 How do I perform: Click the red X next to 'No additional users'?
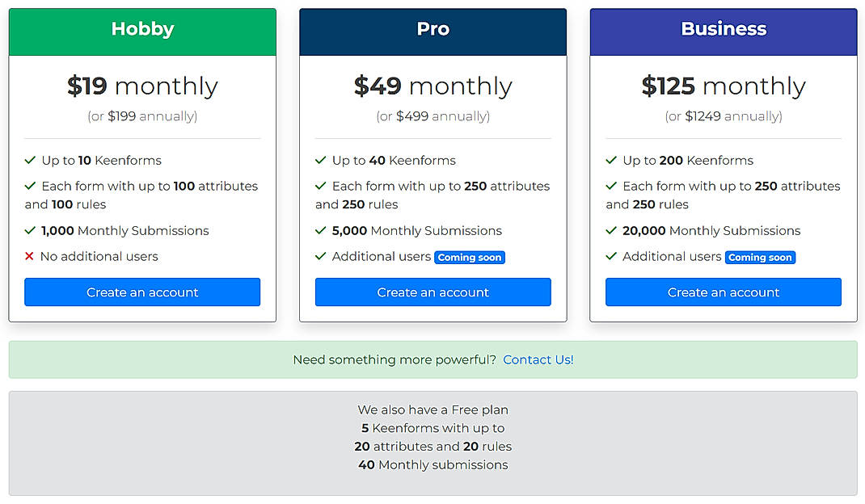(30, 257)
